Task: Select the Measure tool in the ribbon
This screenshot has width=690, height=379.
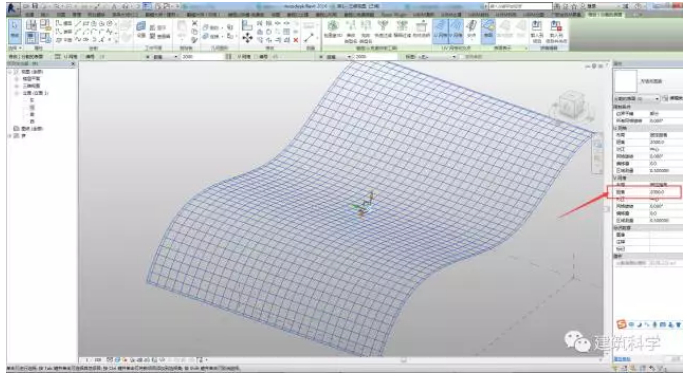Action: coord(309,37)
